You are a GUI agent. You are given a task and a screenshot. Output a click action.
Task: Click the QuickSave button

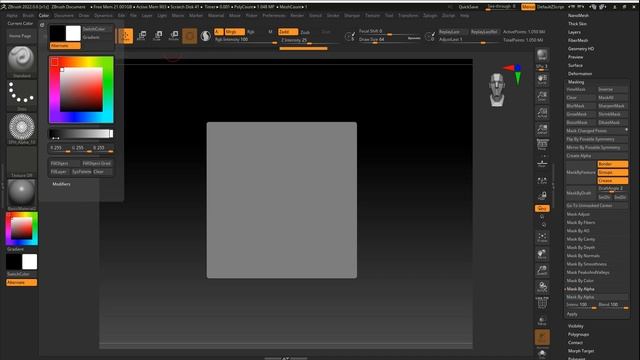tap(468, 7)
